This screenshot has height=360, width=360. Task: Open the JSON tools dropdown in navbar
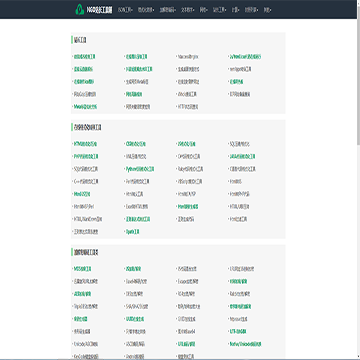click(x=125, y=10)
